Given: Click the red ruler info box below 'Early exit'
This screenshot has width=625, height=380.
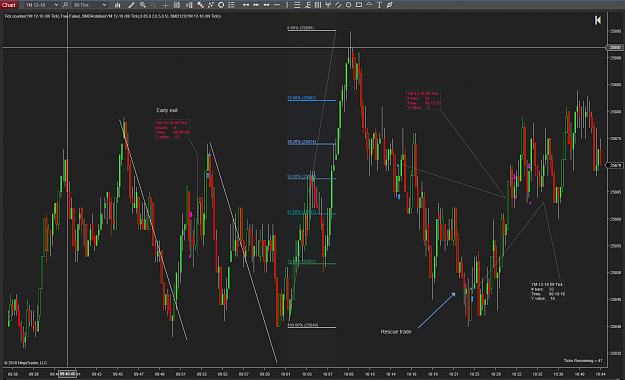Looking at the screenshot, I should [172, 129].
